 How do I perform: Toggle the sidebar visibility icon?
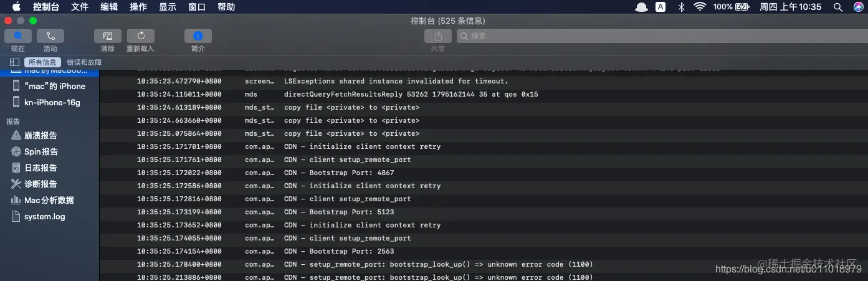(14, 62)
